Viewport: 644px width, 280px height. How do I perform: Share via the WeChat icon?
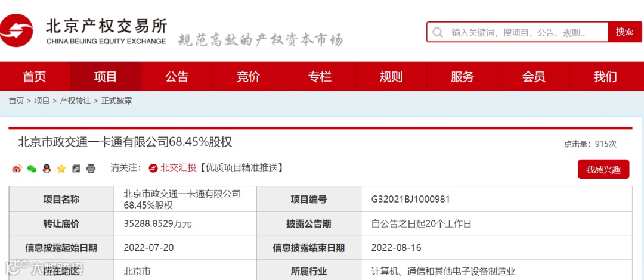32,169
